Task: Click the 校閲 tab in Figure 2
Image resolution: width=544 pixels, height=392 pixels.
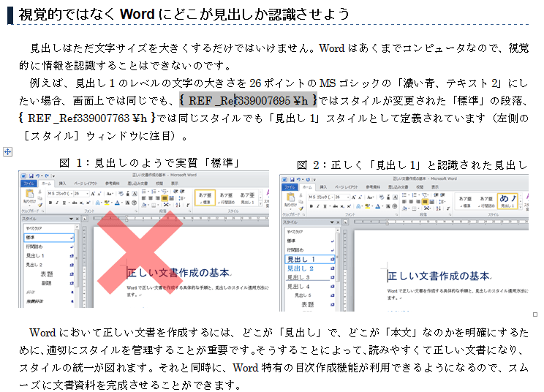Action: [x=420, y=186]
